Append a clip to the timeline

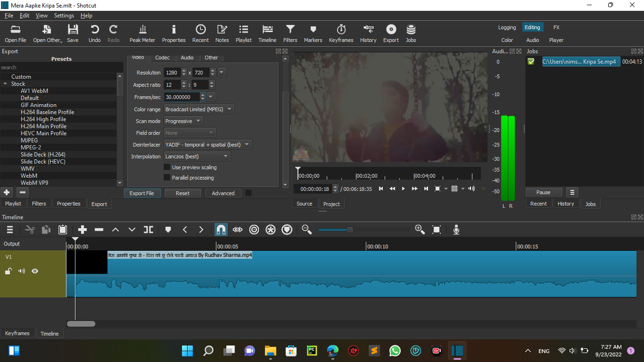[82, 230]
